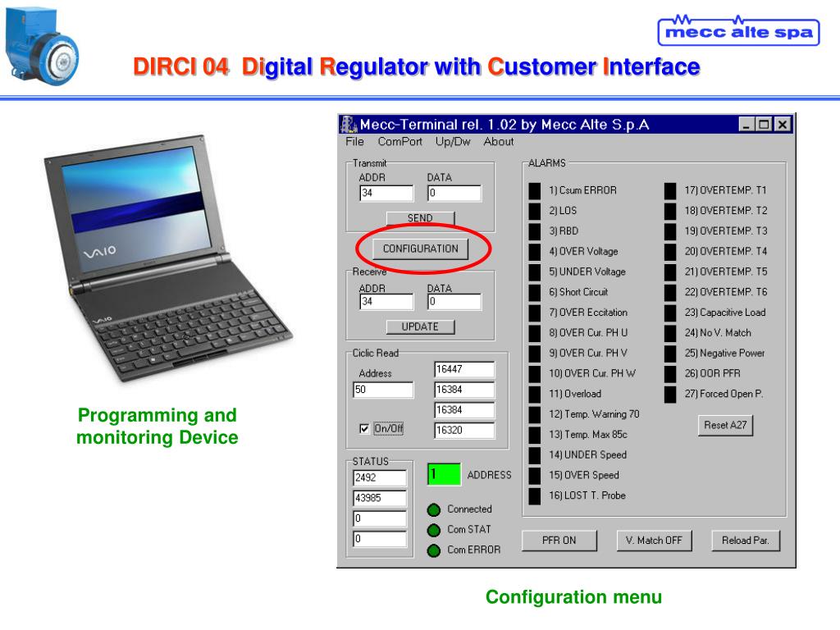
Task: Open the Up/Dw menu
Action: (453, 141)
